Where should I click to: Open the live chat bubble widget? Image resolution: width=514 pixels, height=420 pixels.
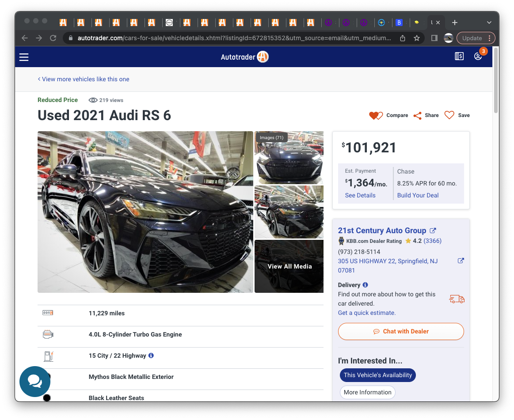tap(35, 382)
